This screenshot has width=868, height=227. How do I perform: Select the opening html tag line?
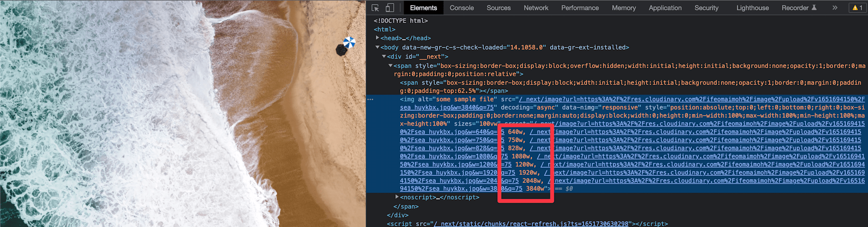point(385,29)
